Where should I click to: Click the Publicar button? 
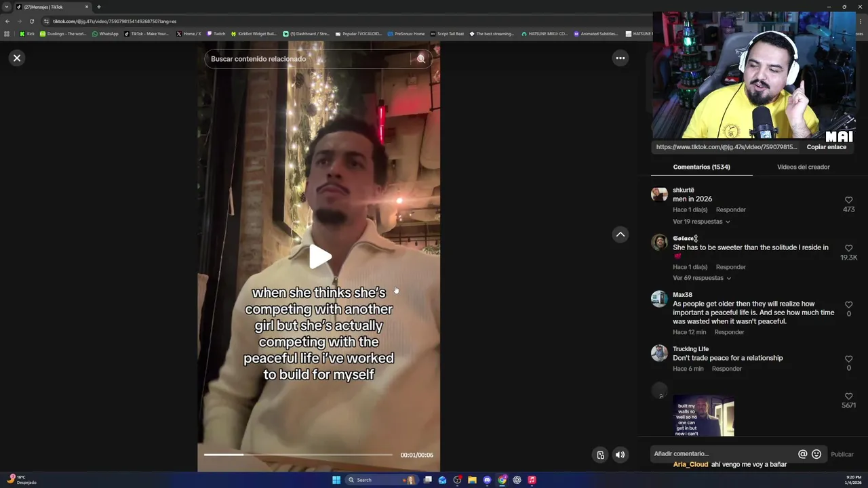click(x=842, y=455)
